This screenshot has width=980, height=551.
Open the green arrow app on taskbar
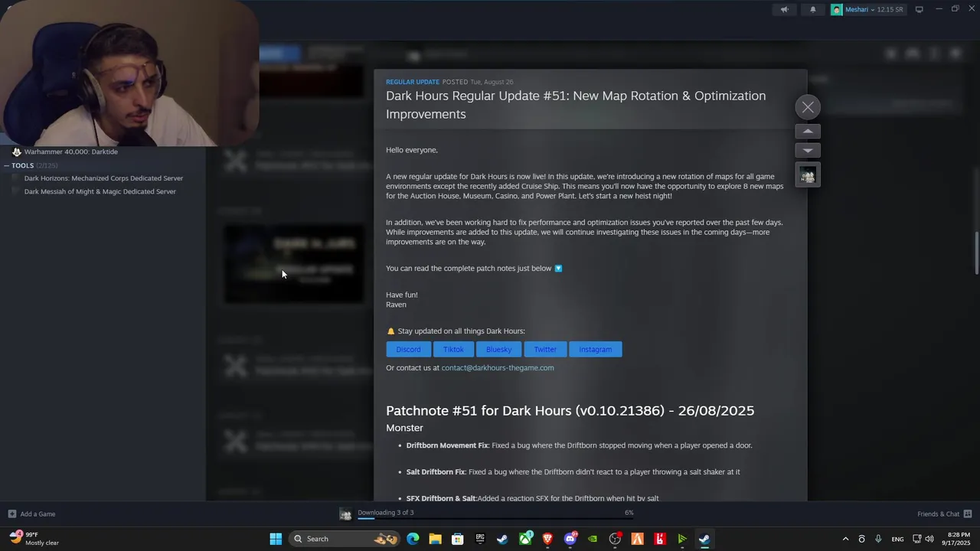(x=682, y=539)
